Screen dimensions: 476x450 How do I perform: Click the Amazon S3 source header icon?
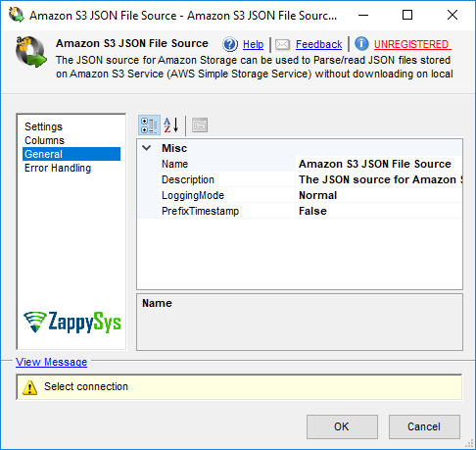[31, 52]
